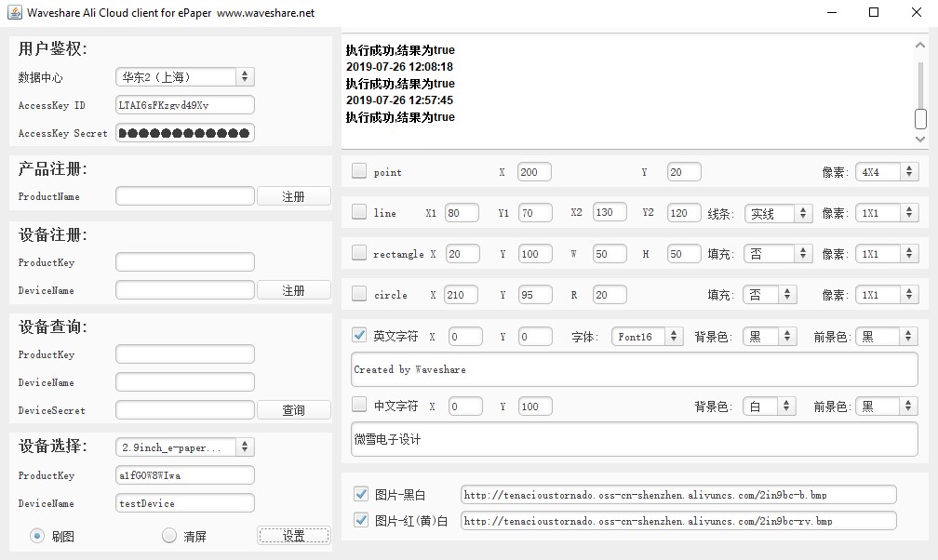The image size is (938, 560).
Task: Maximize the Waveshare window
Action: (874, 12)
